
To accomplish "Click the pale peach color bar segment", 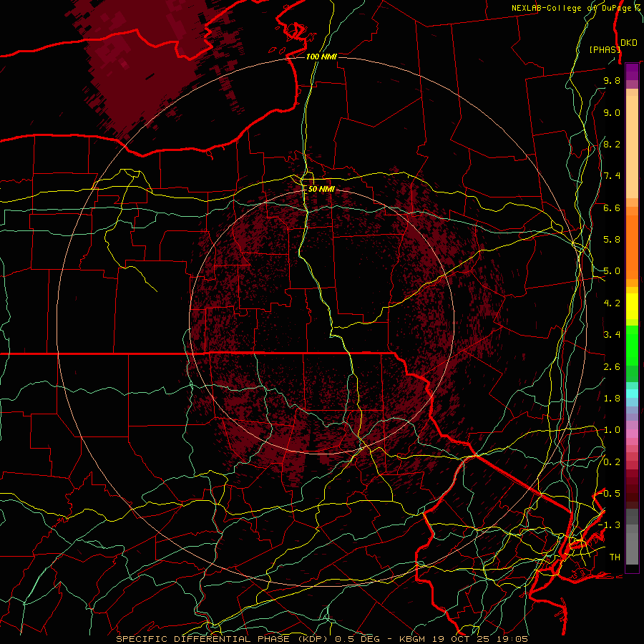I will click(x=632, y=148).
